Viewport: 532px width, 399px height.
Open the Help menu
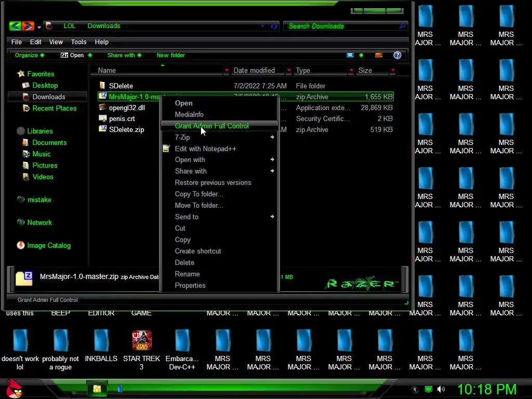pos(101,42)
